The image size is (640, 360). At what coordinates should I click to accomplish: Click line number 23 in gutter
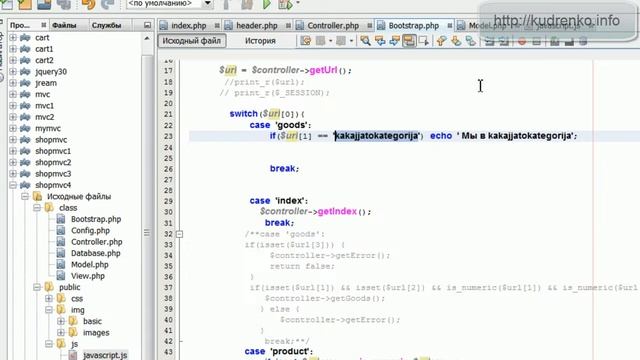[168, 136]
